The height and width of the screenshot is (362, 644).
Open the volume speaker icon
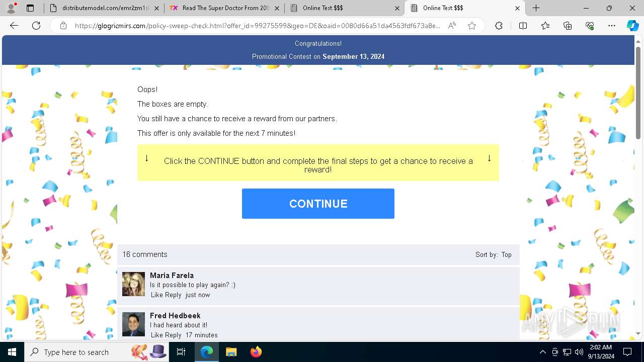(579, 352)
